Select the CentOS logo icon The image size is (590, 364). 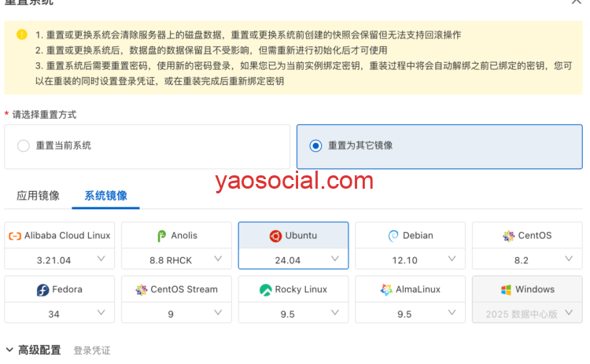tap(508, 236)
